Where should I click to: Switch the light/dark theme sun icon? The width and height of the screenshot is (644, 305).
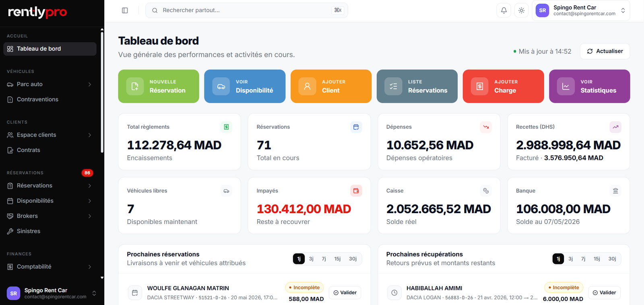coord(521,10)
